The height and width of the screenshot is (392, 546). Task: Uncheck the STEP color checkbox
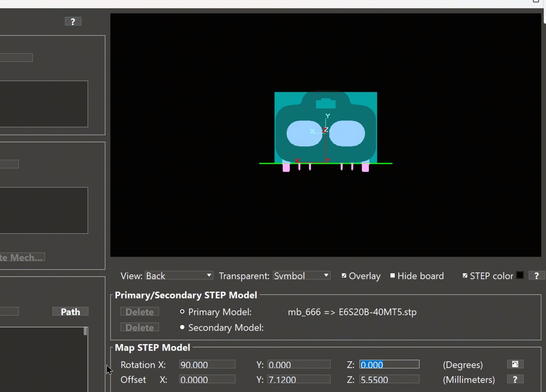click(x=465, y=276)
